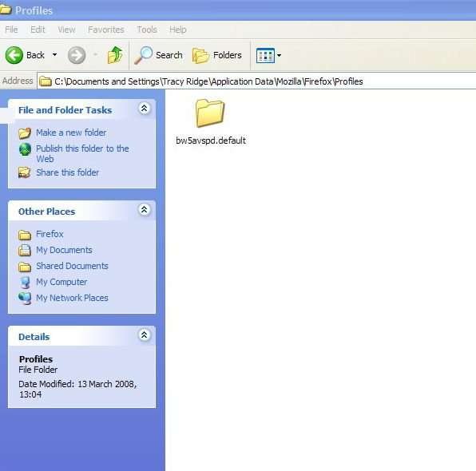The width and height of the screenshot is (476, 471).
Task: Collapse the Other Places panel
Action: [145, 210]
